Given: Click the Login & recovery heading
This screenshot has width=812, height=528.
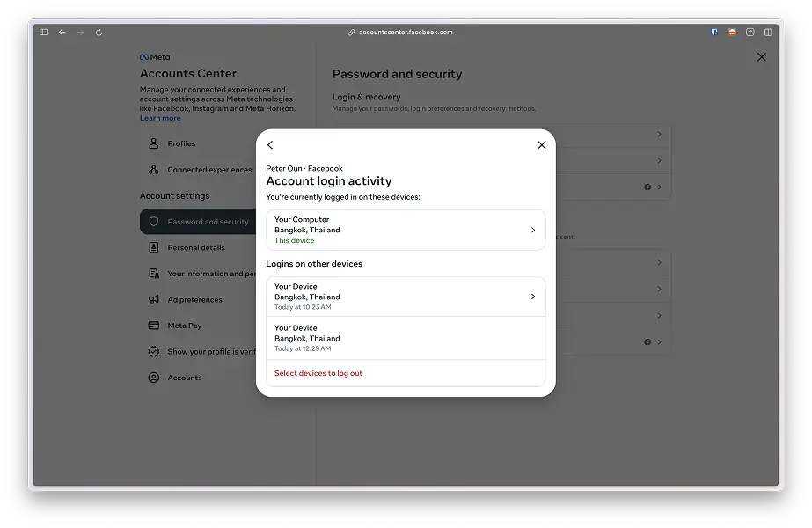Looking at the screenshot, I should pos(366,97).
